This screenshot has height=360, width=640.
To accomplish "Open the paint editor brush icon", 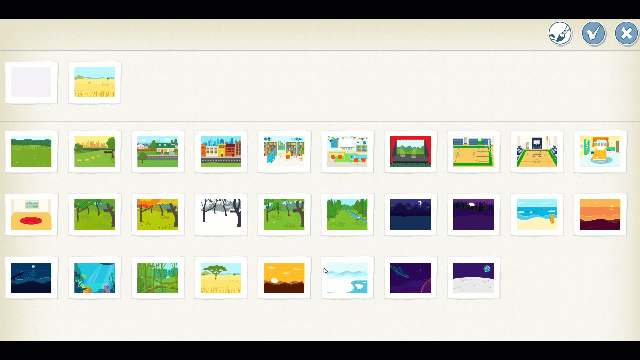I will pos(560,33).
